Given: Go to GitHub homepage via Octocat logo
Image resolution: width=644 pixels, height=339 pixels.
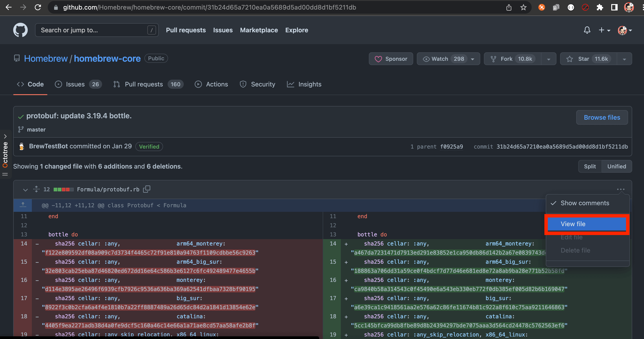Looking at the screenshot, I should [x=20, y=30].
